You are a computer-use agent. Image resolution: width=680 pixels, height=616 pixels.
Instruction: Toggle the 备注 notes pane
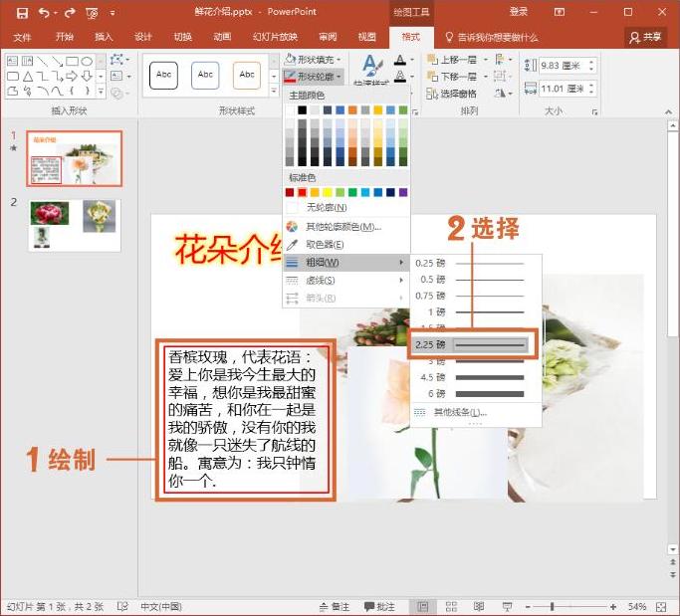coord(334,606)
